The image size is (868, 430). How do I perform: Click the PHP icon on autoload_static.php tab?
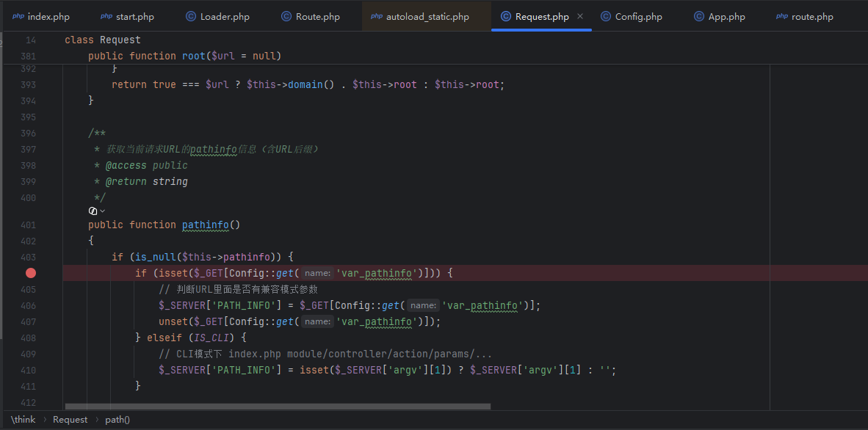point(377,17)
